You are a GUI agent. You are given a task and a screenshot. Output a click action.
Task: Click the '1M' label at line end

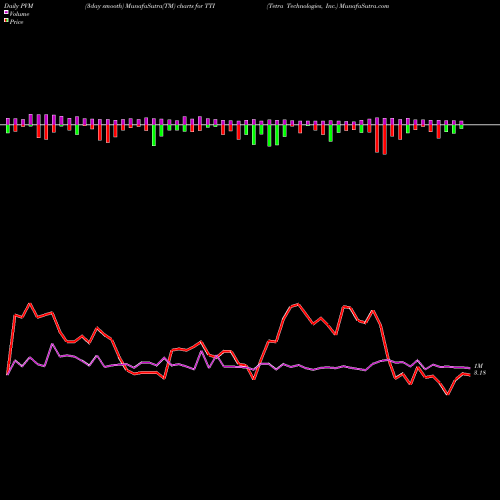coord(479,366)
